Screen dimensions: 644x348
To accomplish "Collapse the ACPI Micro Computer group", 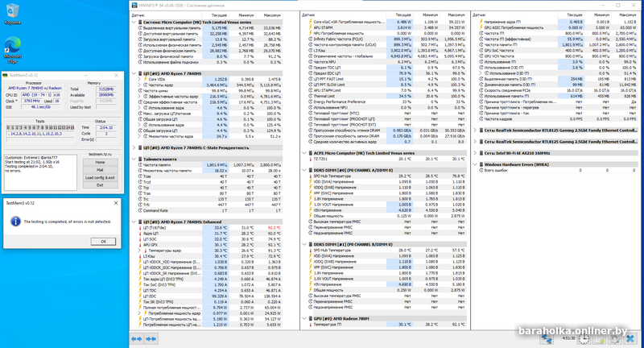I will 304,153.
